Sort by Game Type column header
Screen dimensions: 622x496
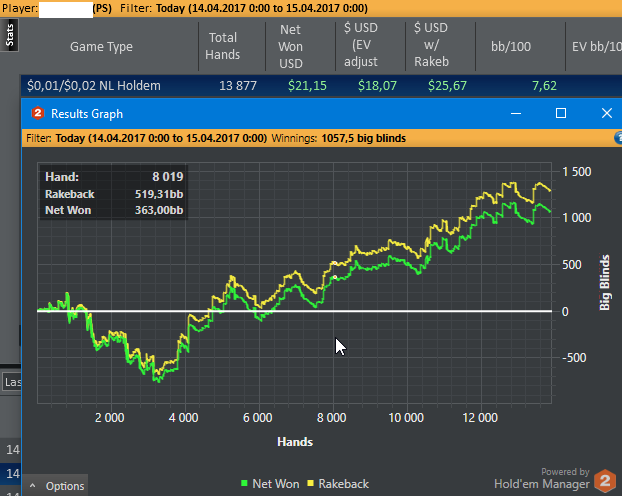[x=102, y=46]
